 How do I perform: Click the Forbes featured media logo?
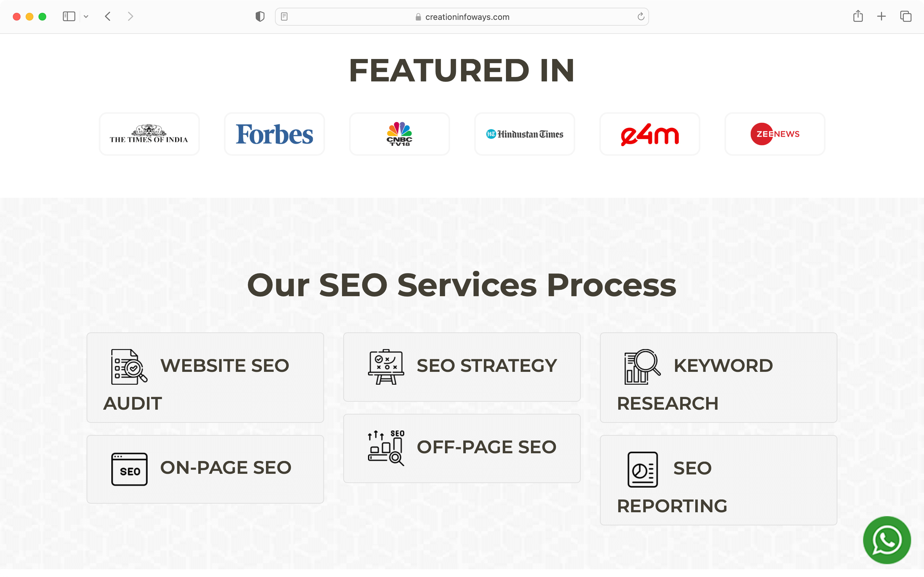click(274, 134)
